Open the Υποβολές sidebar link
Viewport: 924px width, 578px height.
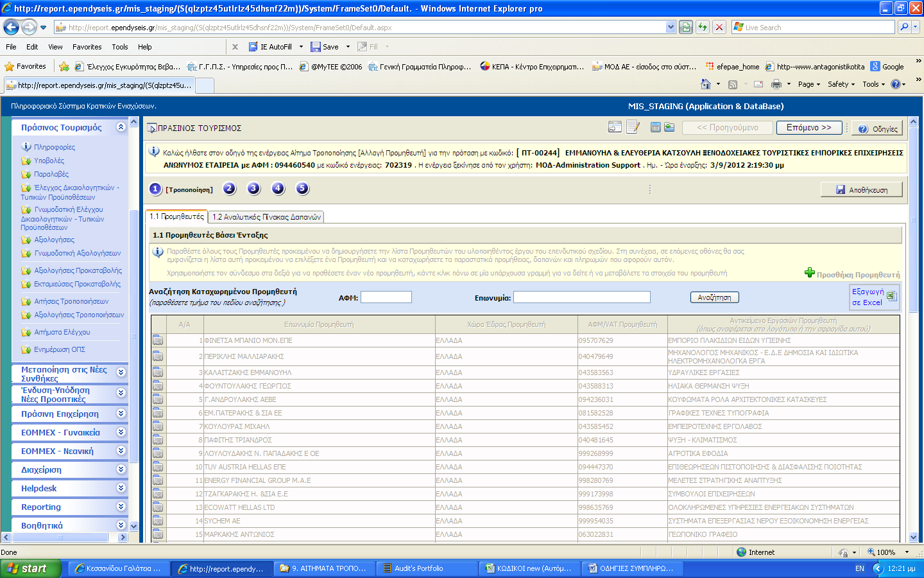click(49, 161)
